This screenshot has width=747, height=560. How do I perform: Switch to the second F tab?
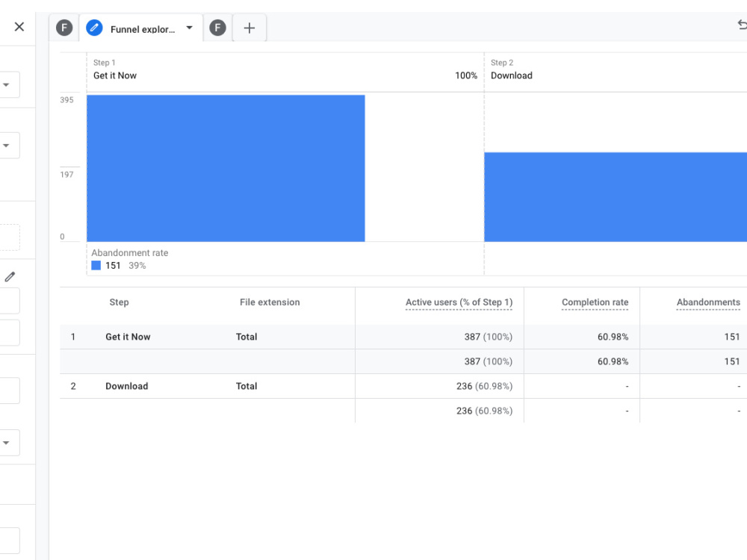click(217, 28)
